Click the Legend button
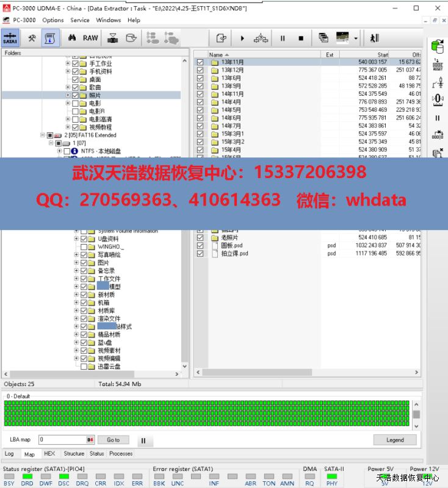448x488 pixels. click(x=394, y=440)
